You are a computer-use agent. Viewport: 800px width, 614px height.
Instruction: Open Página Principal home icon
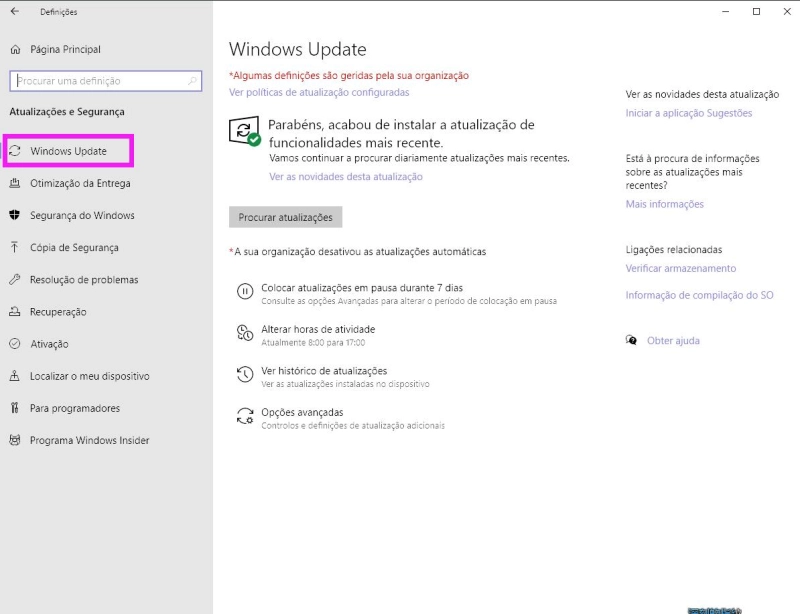[x=15, y=49]
